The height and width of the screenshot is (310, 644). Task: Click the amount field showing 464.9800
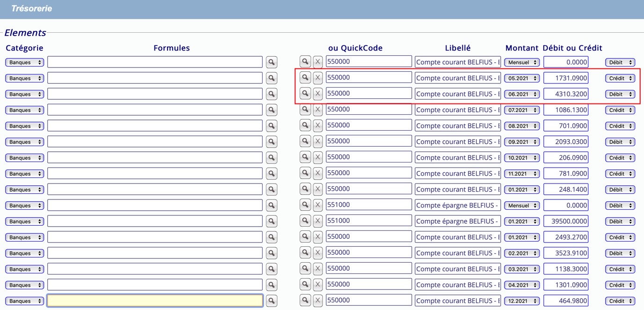(566, 301)
